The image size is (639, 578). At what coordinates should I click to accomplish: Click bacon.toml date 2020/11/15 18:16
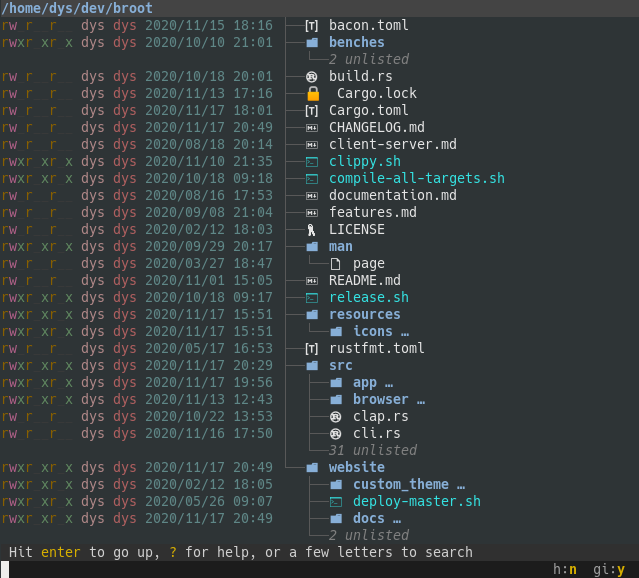[209, 26]
